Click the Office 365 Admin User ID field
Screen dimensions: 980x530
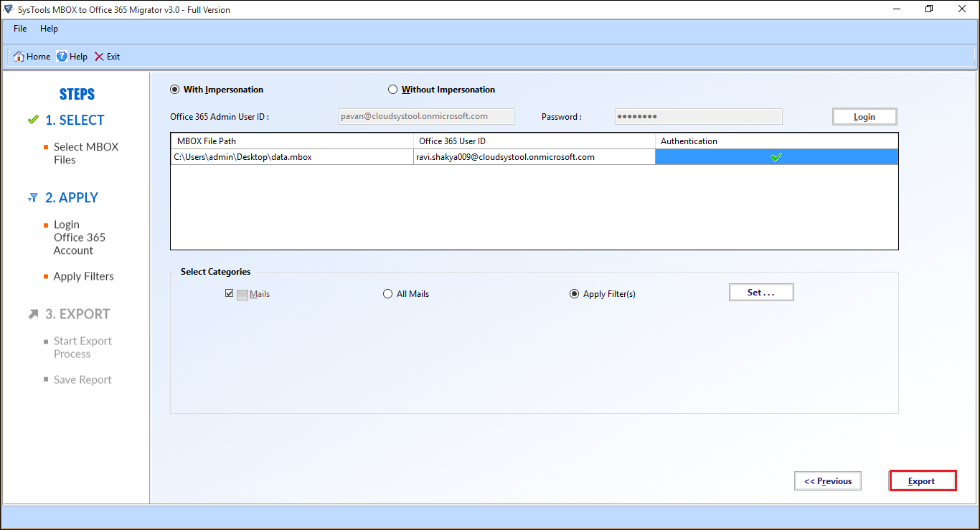(426, 116)
